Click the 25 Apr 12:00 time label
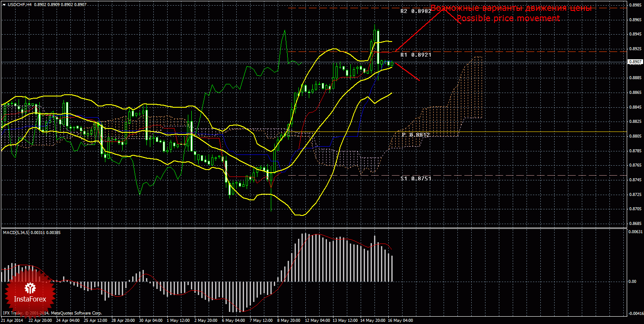The image size is (644, 324). pyautogui.click(x=95, y=321)
